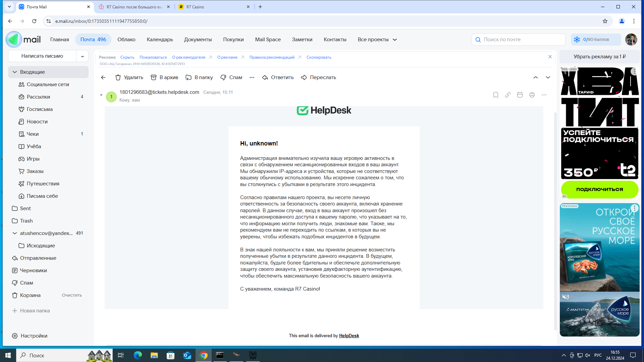Open options on the t2 ad
This screenshot has height=362, width=644.
point(634,71)
